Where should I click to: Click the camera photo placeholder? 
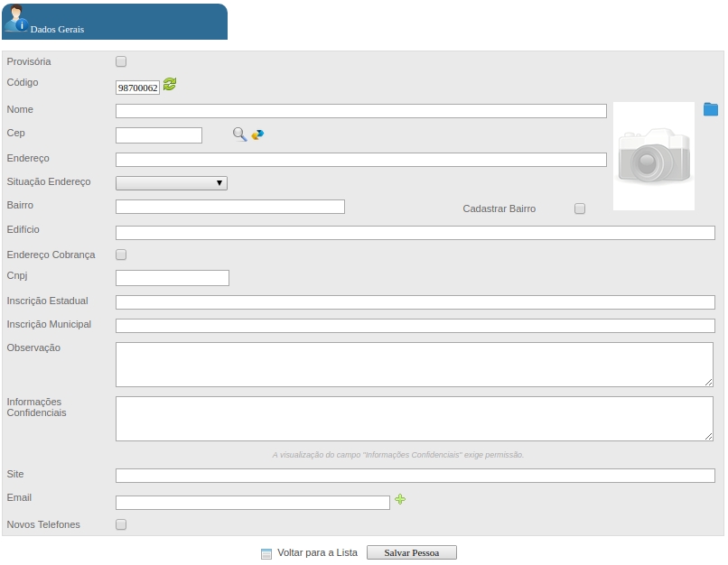[654, 156]
